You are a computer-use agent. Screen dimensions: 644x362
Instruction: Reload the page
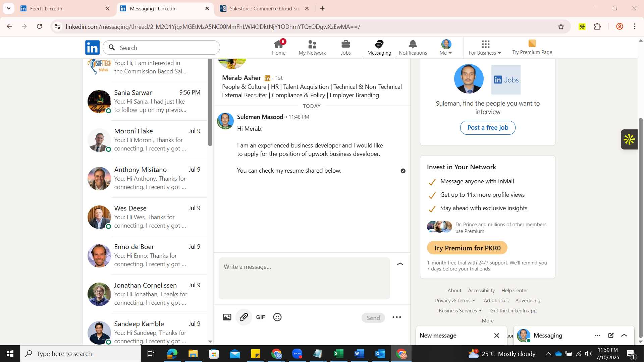click(x=40, y=26)
